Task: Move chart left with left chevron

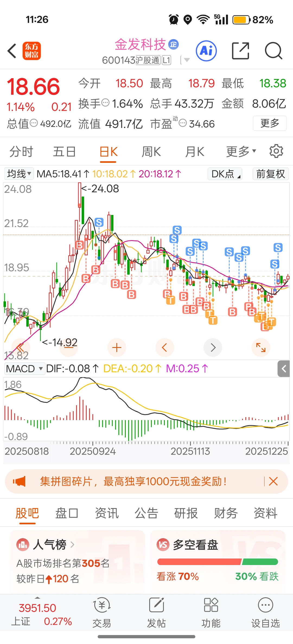Action: 165,347
